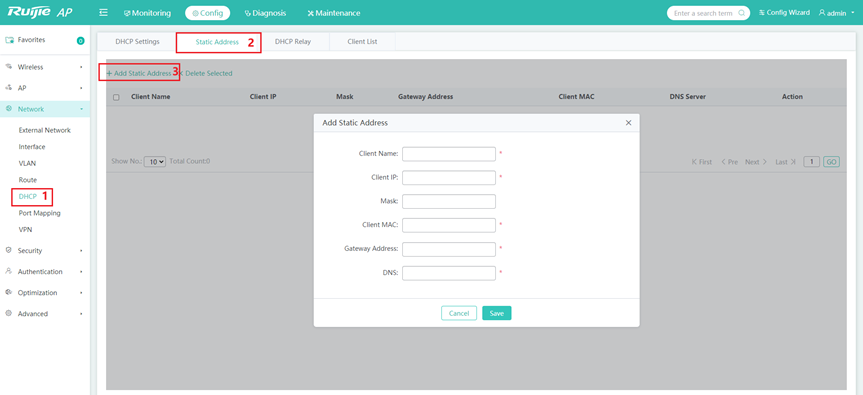Click the Client MAC field
The image size is (863, 395).
coord(449,225)
